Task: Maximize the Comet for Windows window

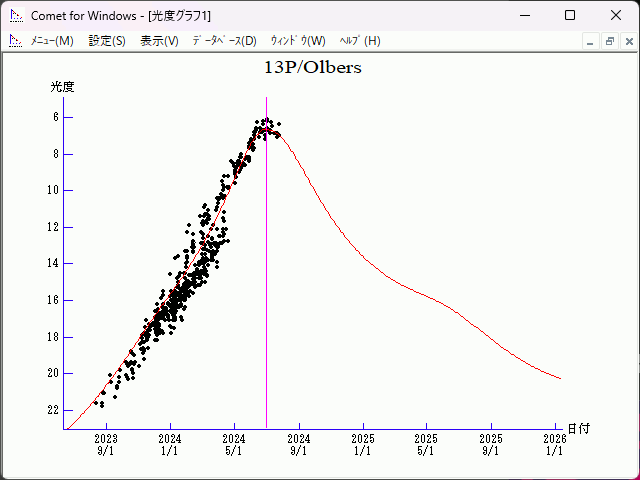Action: (570, 16)
